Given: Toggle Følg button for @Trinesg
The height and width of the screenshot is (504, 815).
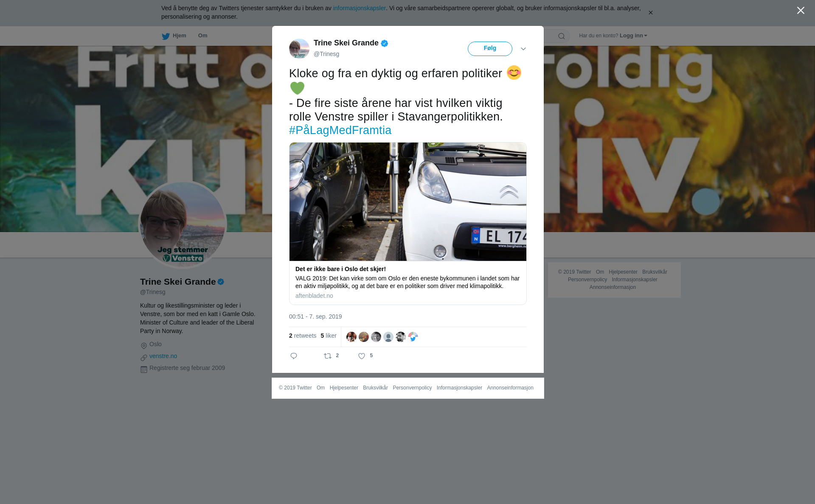Looking at the screenshot, I should click(x=490, y=49).
